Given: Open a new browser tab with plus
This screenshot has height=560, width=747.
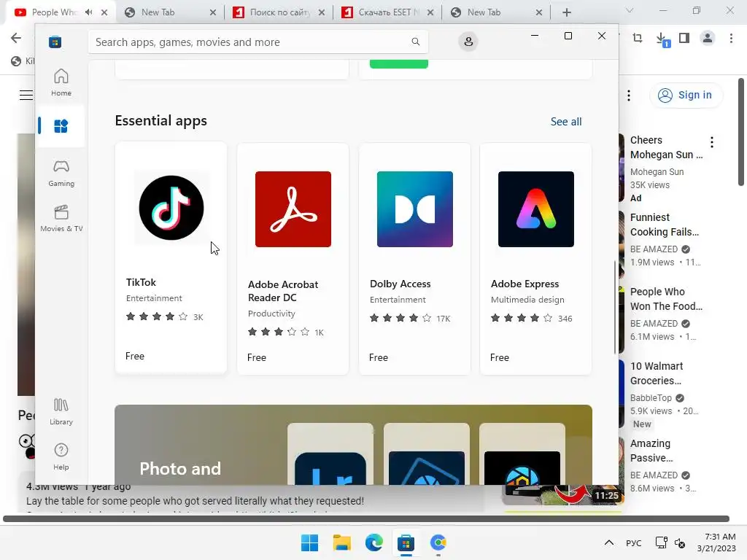Looking at the screenshot, I should coord(566,12).
